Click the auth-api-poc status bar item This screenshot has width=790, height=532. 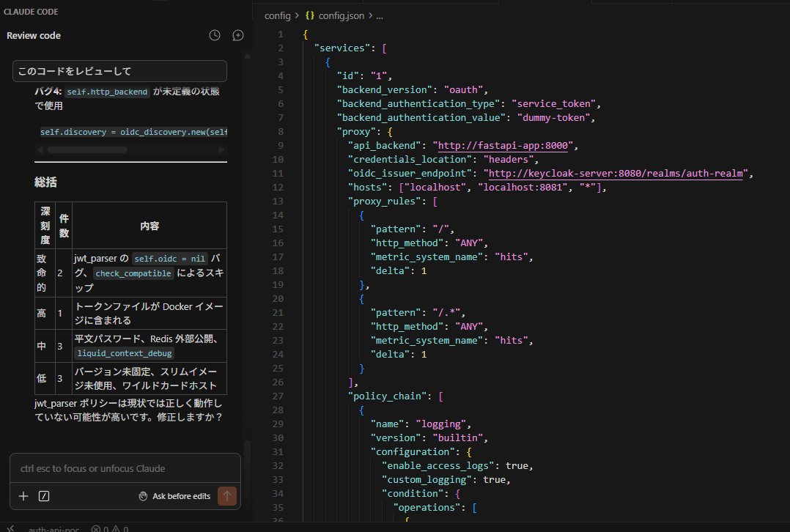coord(53,529)
